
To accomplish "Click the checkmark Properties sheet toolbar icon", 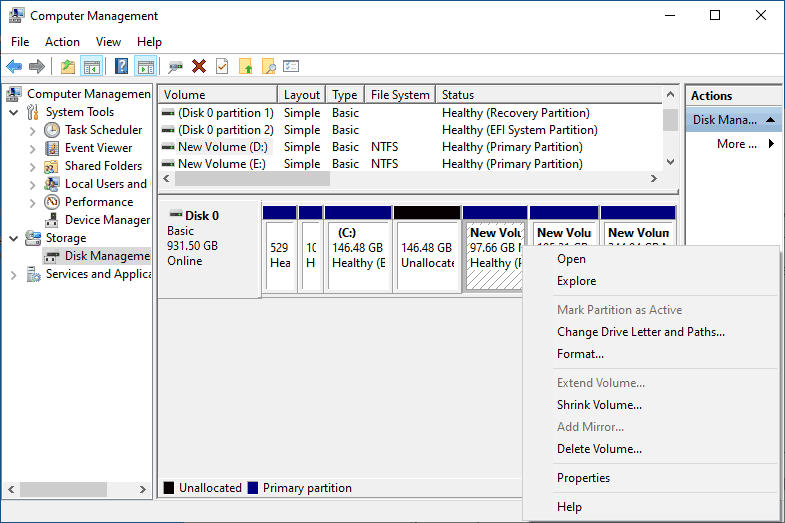I will pos(222,66).
